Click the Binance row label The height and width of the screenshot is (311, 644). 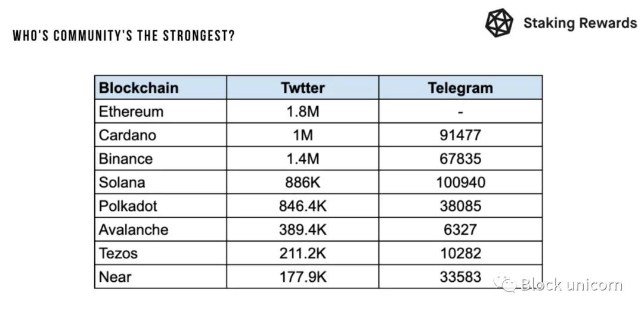tap(126, 159)
